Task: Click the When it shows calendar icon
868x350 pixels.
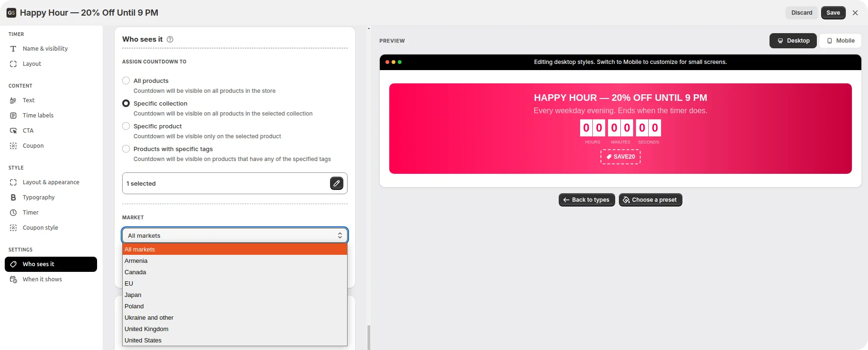Action: pyautogui.click(x=13, y=279)
